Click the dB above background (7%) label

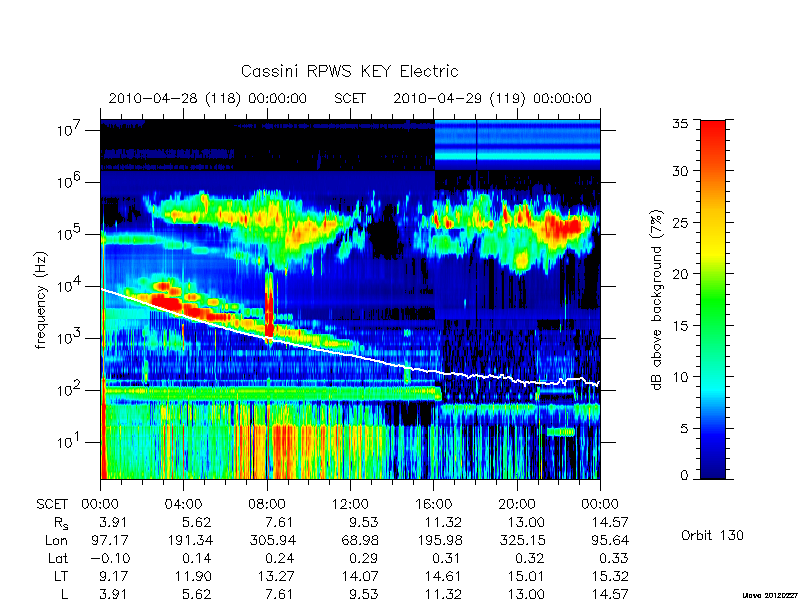pyautogui.click(x=656, y=300)
